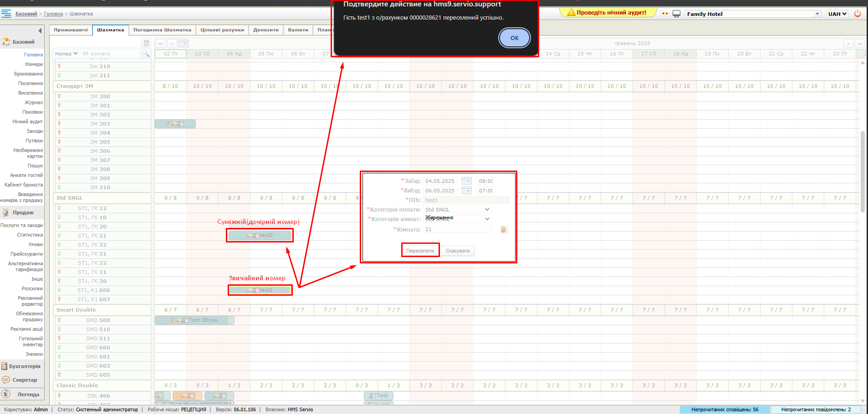Toggle the status bulb for room 3M 300
The image size is (868, 414).
(59, 96)
